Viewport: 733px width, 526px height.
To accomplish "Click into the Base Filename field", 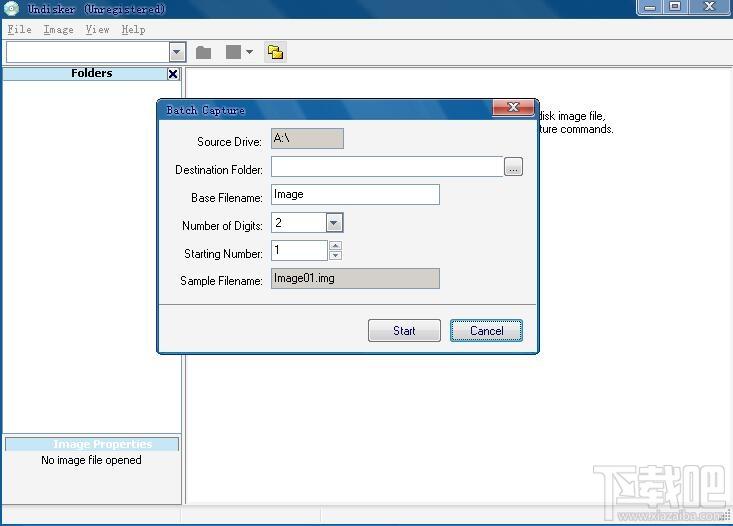I will coord(355,195).
